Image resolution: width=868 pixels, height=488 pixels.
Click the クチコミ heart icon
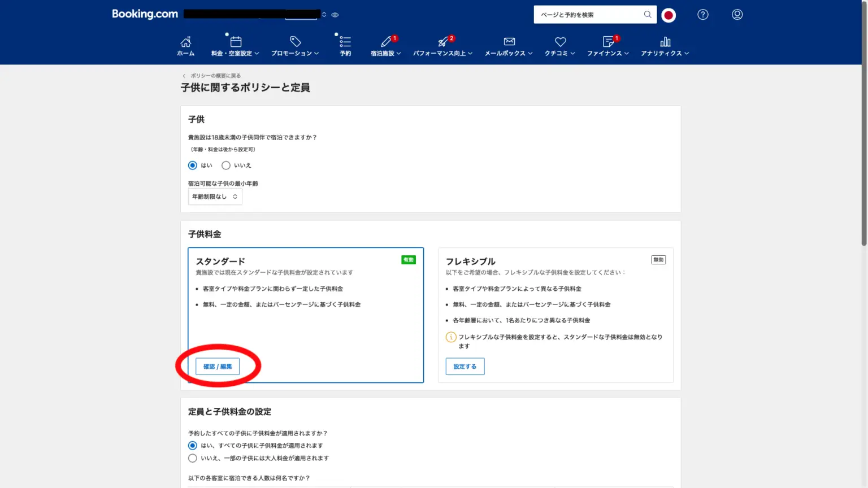(560, 42)
